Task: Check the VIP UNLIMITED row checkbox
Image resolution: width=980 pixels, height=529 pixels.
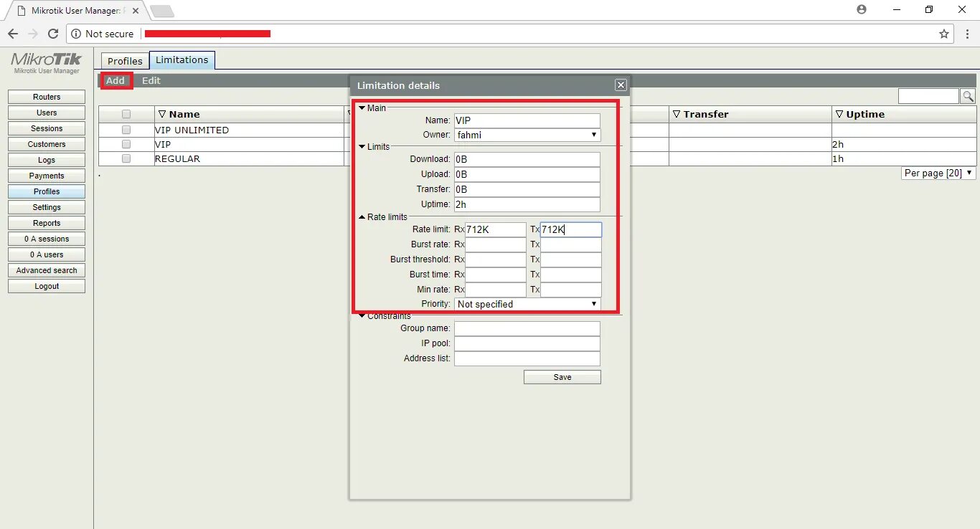Action: click(x=126, y=130)
